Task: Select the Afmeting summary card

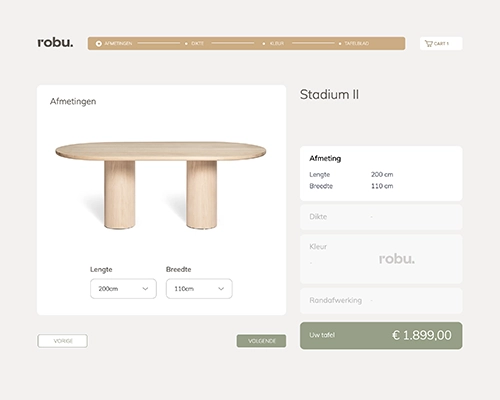Action: tap(381, 173)
